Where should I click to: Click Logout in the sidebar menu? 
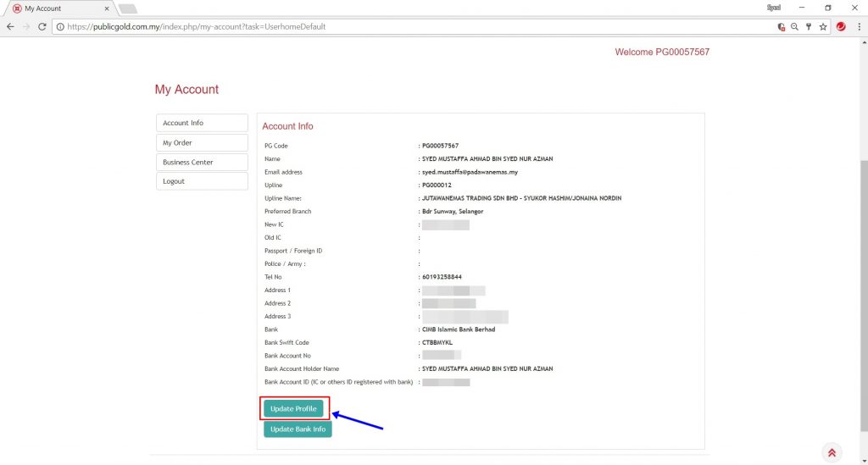tap(202, 181)
